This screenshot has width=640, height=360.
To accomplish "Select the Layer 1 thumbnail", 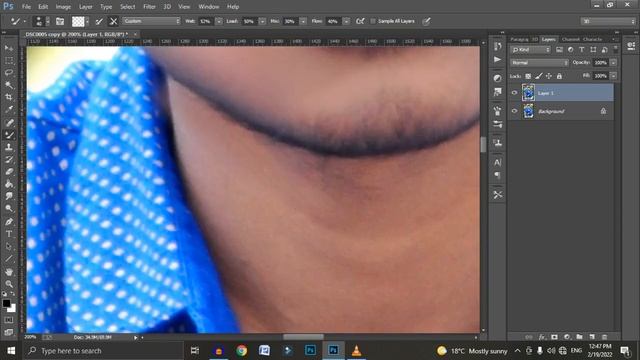I will 528,93.
